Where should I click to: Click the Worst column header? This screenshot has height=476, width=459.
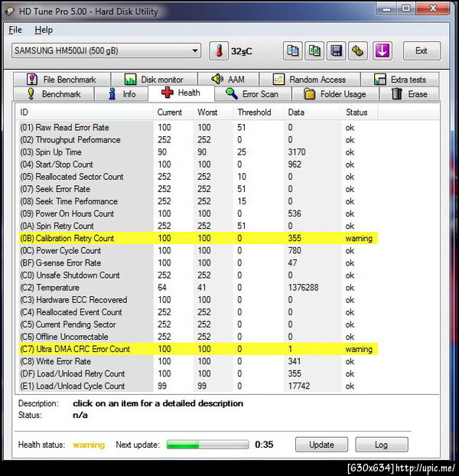pyautogui.click(x=213, y=112)
